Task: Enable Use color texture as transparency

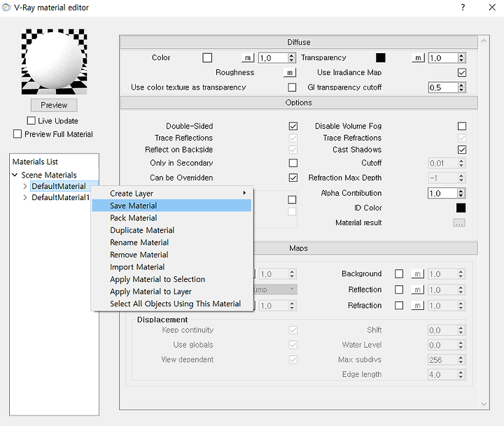Action: [292, 87]
